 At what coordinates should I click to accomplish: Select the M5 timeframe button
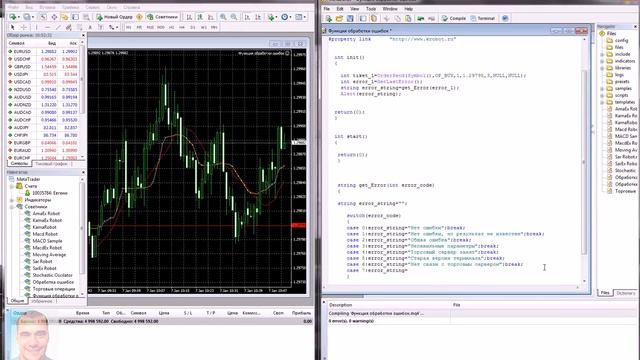click(139, 27)
